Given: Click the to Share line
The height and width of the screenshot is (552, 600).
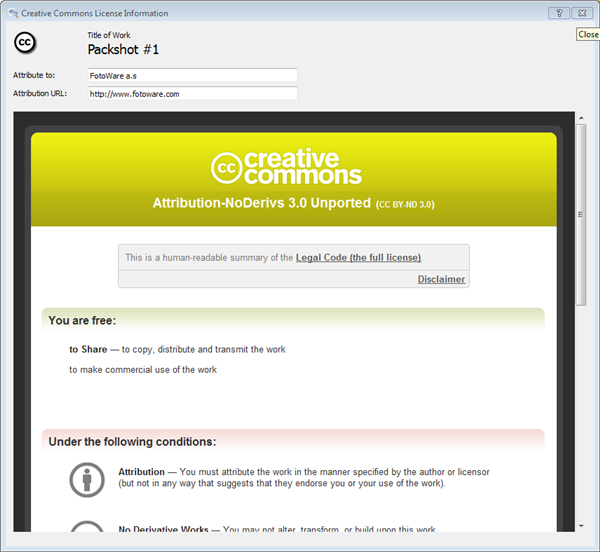Looking at the screenshot, I should click(177, 349).
